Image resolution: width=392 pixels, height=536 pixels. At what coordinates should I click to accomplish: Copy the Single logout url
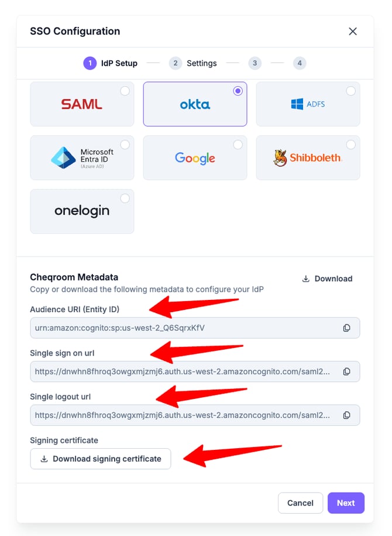click(346, 415)
